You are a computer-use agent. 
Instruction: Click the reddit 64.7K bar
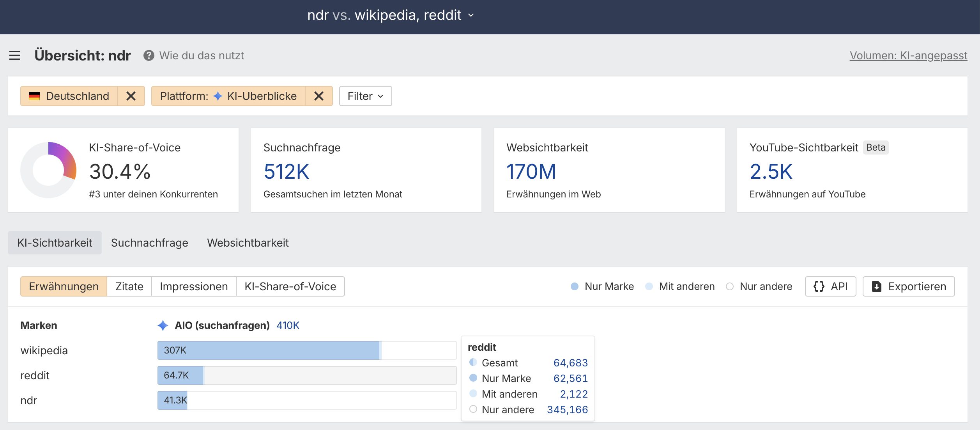(307, 375)
